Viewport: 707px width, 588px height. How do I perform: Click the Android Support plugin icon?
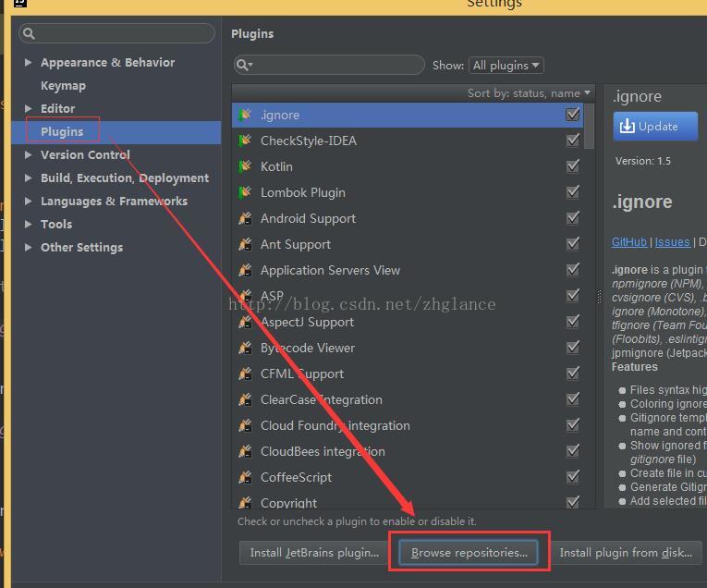coord(245,218)
